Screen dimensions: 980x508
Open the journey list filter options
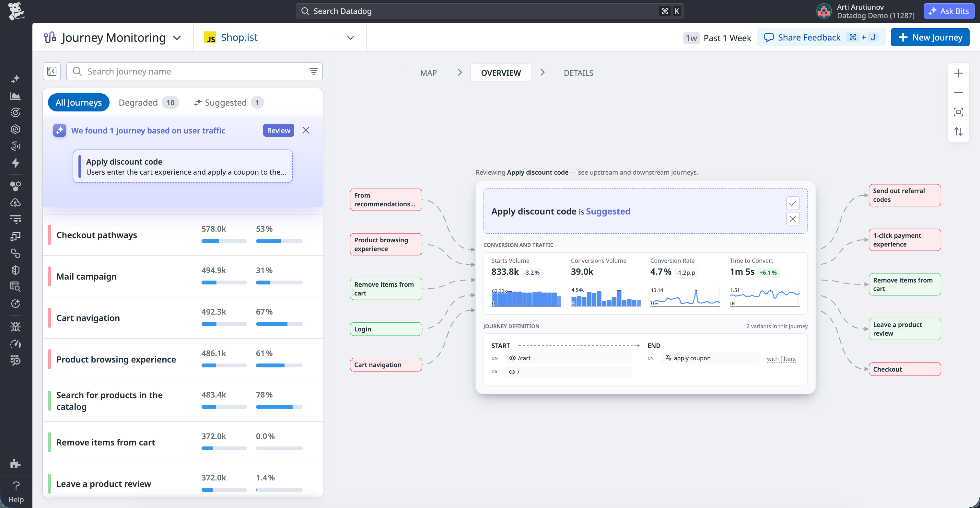click(313, 72)
